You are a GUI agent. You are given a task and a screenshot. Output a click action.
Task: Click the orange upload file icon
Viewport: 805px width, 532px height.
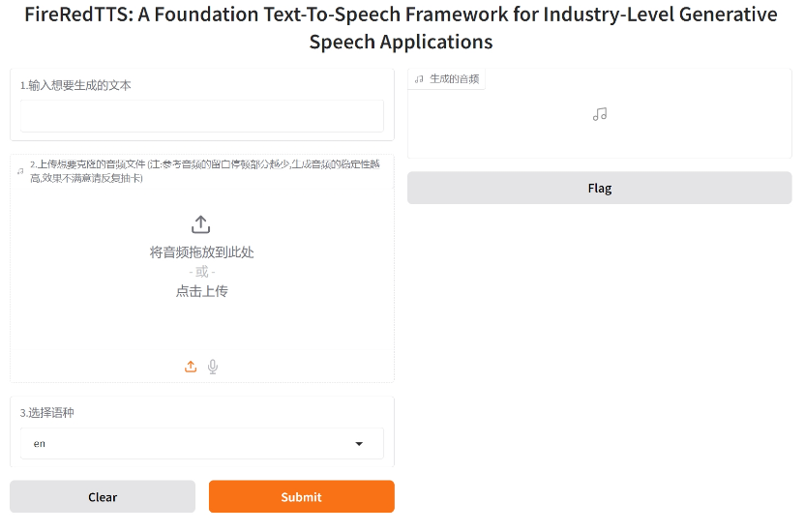click(x=191, y=367)
